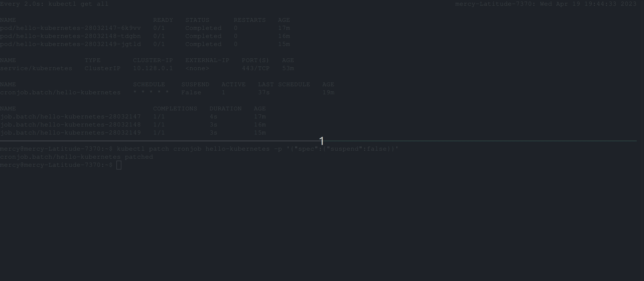
Task: Click the pane divider labeled 1
Action: pyautogui.click(x=322, y=141)
